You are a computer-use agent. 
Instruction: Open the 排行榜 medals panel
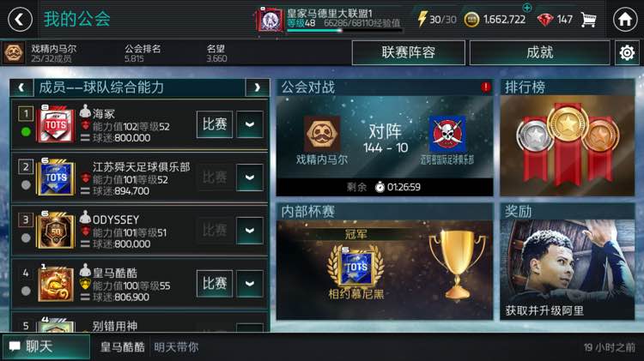pyautogui.click(x=568, y=138)
